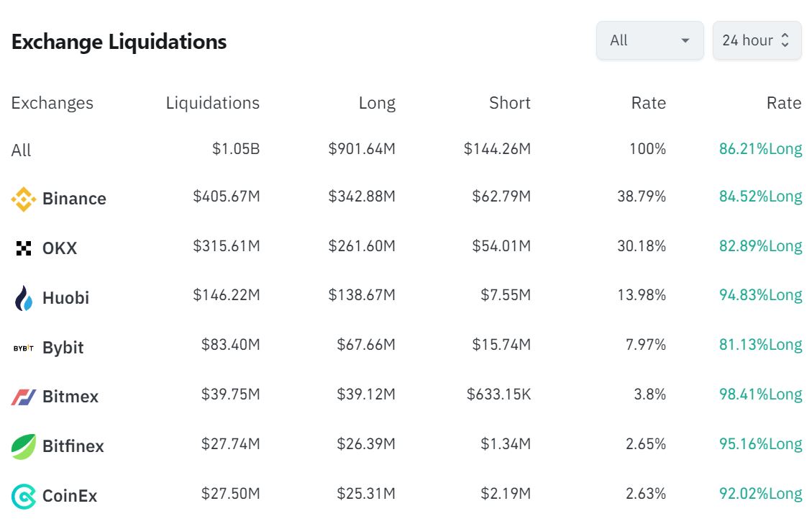
Task: Open the Binance exchange name link
Action: tap(74, 199)
